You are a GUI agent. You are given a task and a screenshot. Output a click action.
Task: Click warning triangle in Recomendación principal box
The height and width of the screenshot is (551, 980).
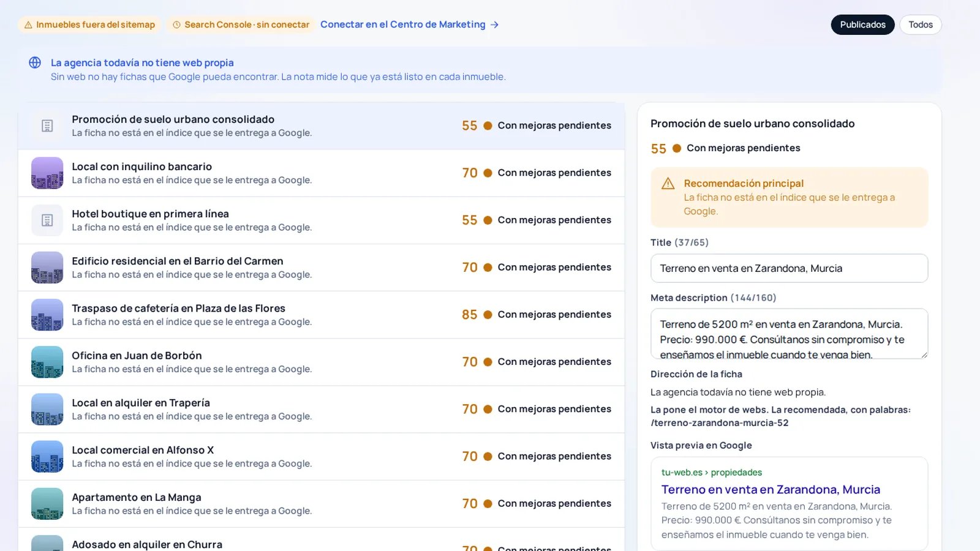pyautogui.click(x=668, y=184)
